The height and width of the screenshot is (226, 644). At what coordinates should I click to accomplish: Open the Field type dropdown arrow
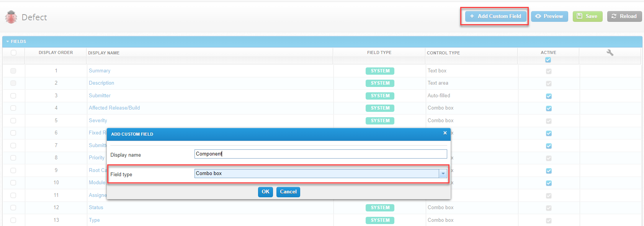[x=443, y=174]
